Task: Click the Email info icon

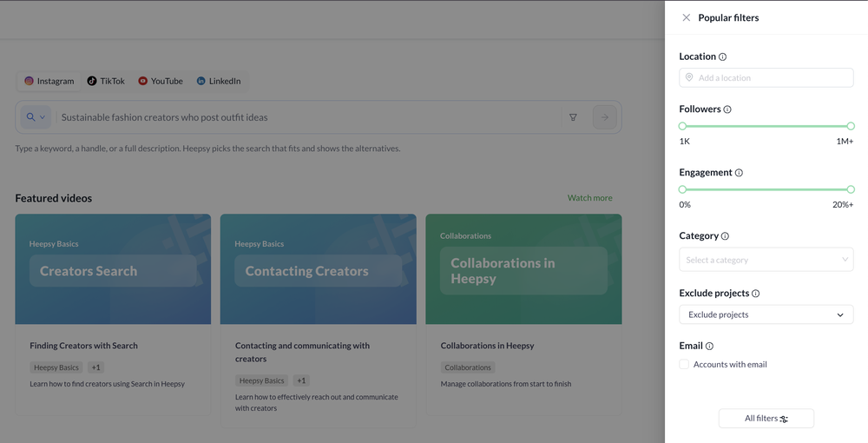Action: click(x=710, y=346)
